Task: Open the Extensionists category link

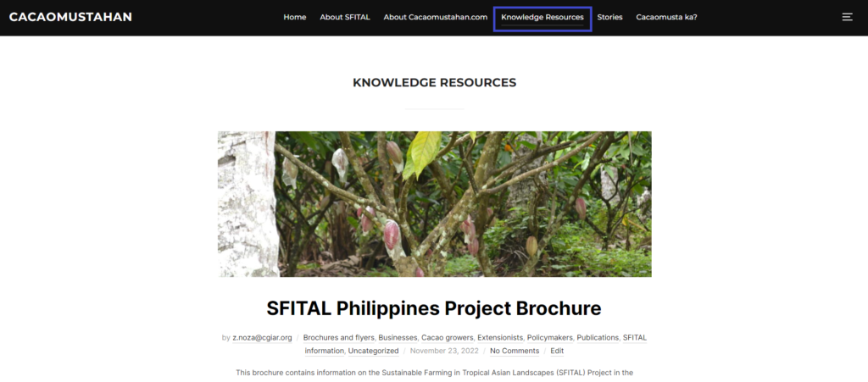Action: tap(500, 337)
